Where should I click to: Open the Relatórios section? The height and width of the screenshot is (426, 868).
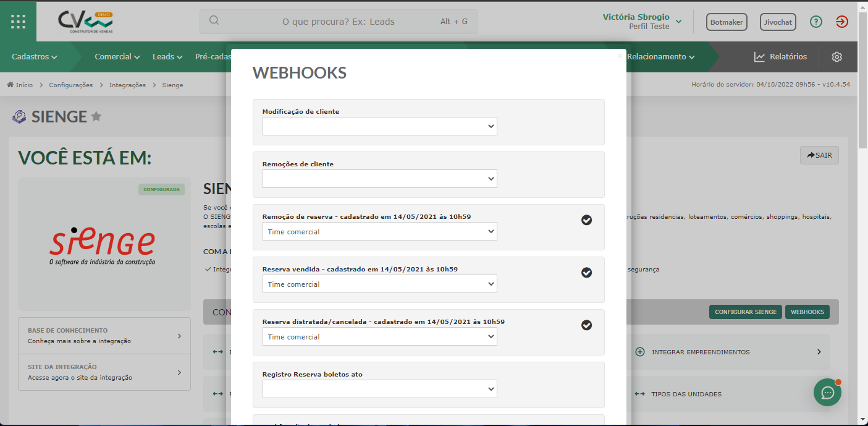(781, 57)
